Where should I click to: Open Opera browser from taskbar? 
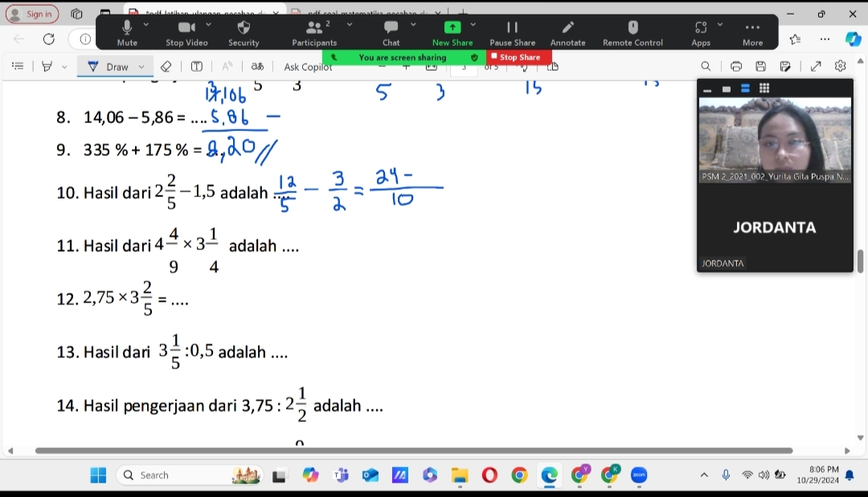click(x=489, y=474)
